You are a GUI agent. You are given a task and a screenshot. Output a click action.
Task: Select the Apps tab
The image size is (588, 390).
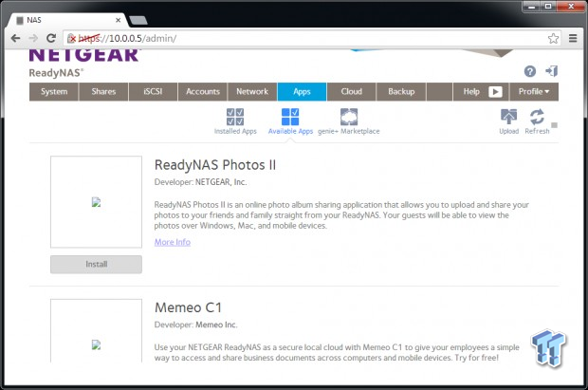pyautogui.click(x=302, y=92)
